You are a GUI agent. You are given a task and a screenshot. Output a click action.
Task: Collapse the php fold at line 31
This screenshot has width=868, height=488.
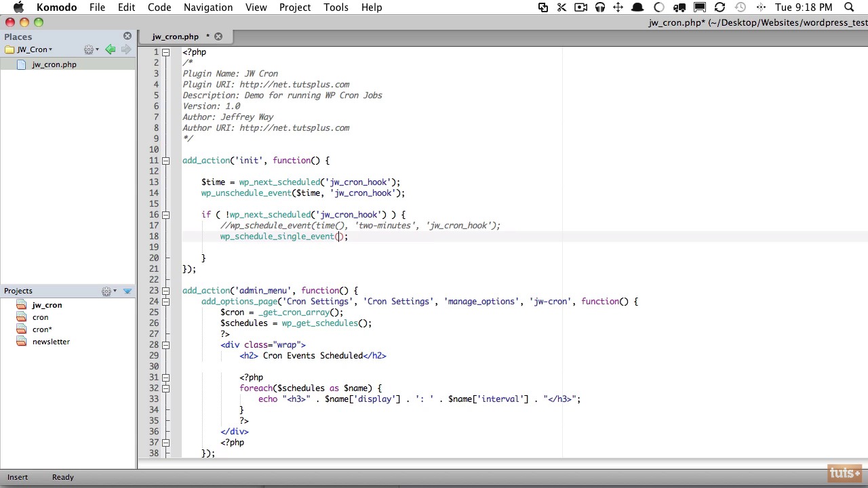pyautogui.click(x=165, y=378)
